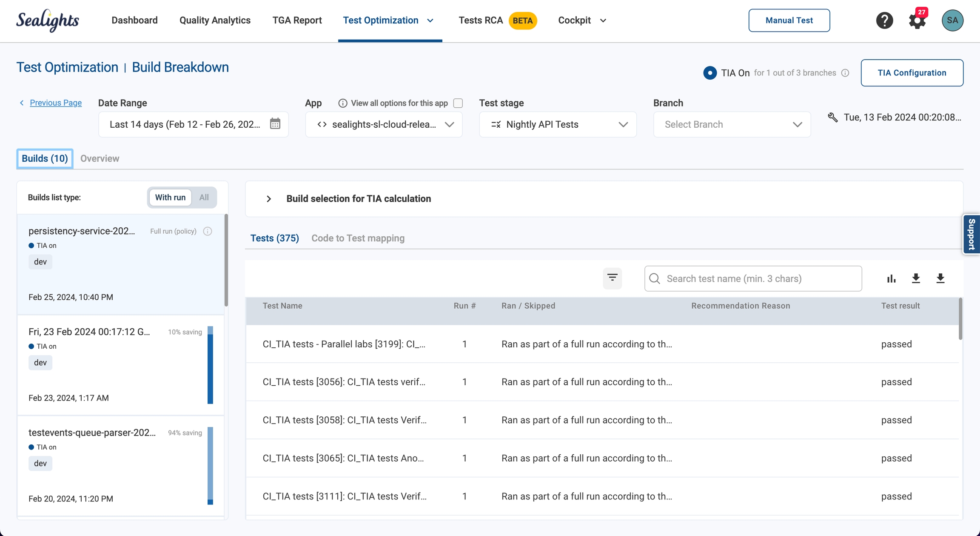The height and width of the screenshot is (536, 980).
Task: Select With run builds list type
Action: click(170, 198)
